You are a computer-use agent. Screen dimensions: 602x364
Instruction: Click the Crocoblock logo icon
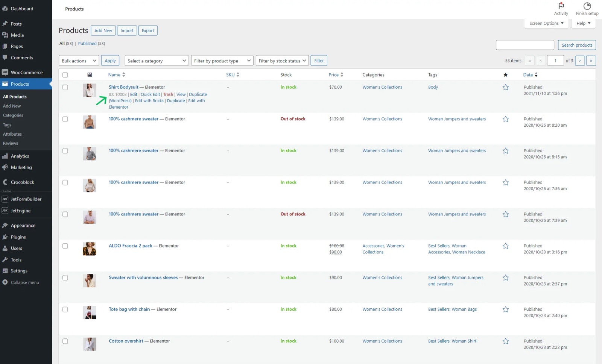click(x=5, y=182)
